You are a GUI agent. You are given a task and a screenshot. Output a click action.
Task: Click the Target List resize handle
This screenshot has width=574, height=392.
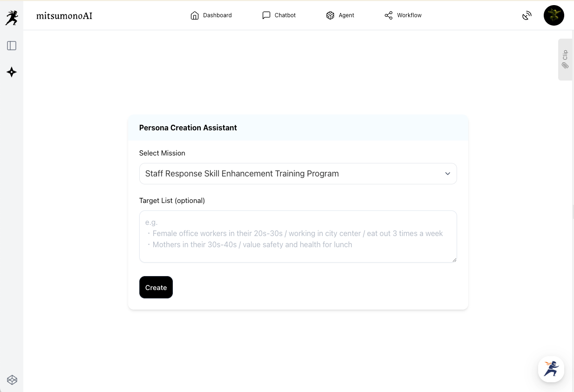click(454, 260)
